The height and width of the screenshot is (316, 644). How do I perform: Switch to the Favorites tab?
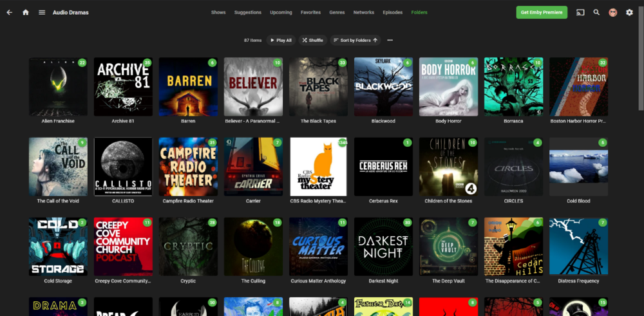pos(310,12)
